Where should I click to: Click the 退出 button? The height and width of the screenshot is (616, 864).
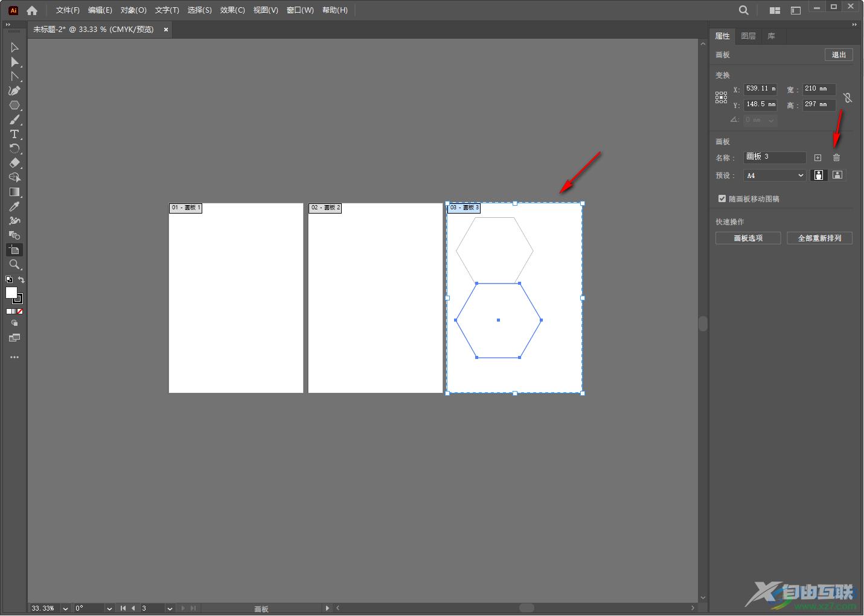tap(839, 55)
